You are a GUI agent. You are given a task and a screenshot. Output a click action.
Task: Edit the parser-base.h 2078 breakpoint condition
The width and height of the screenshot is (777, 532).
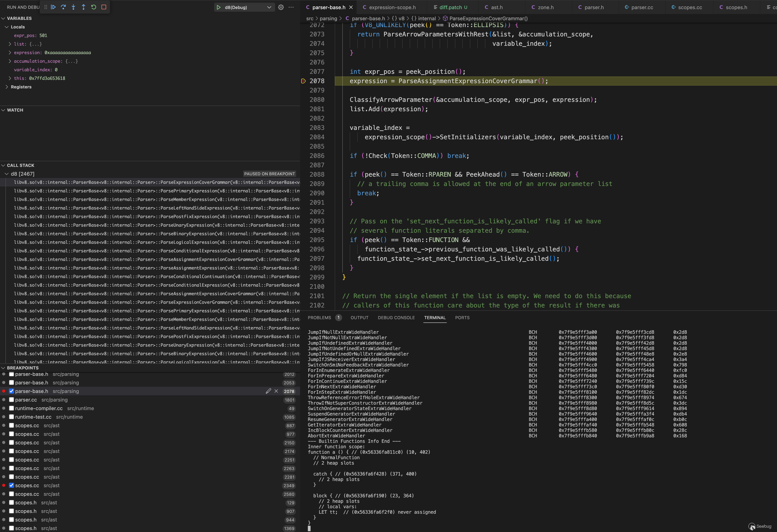coord(268,391)
